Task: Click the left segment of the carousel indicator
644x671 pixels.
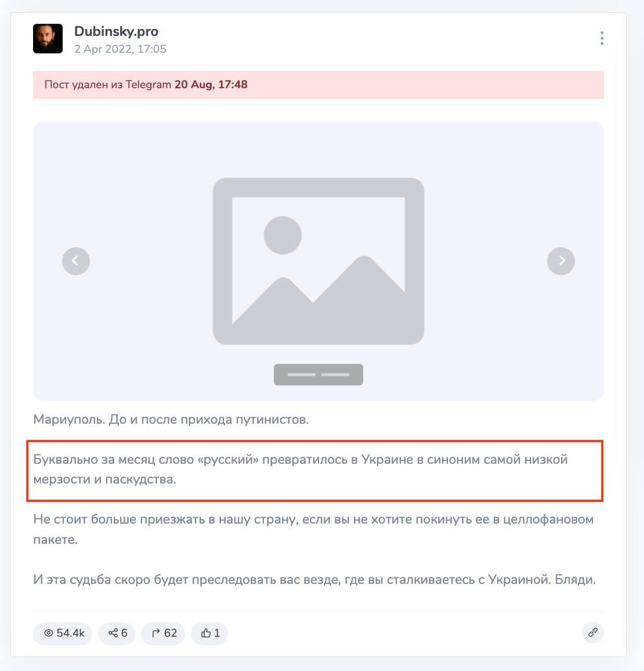Action: pyautogui.click(x=302, y=374)
